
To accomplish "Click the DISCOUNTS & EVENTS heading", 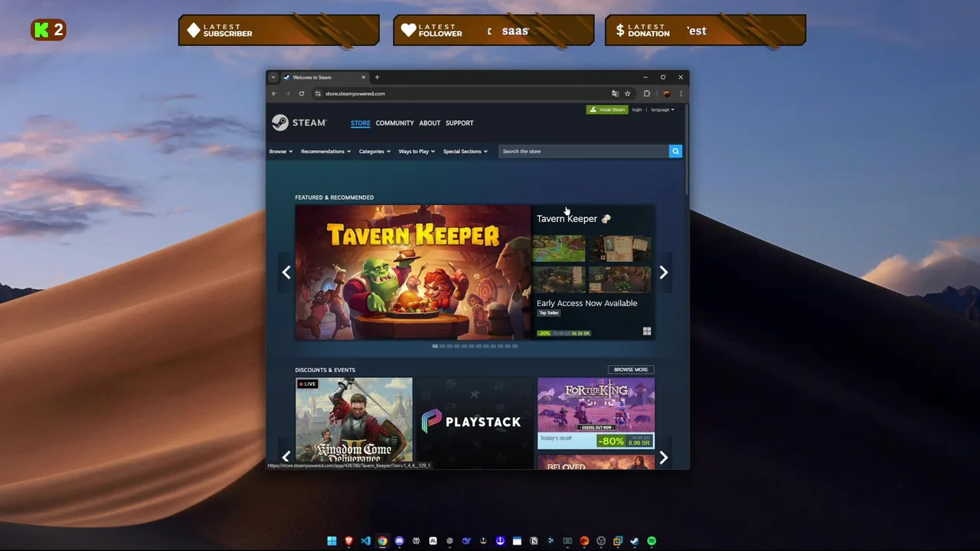I will pyautogui.click(x=325, y=370).
